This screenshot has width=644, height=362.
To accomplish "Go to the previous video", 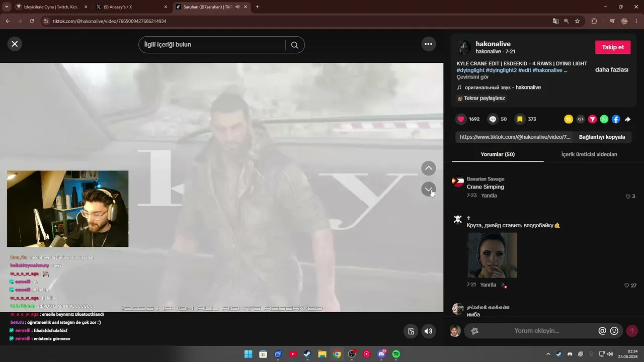I will [x=428, y=168].
